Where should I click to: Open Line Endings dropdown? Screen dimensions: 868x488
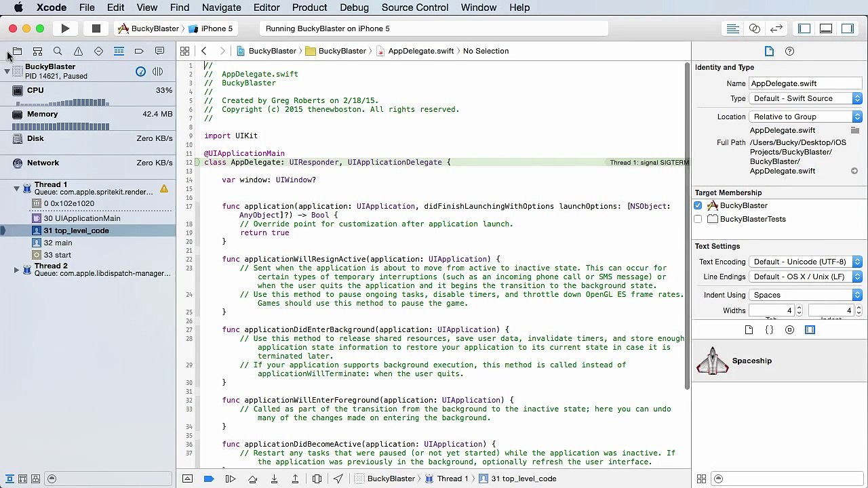[x=806, y=277]
